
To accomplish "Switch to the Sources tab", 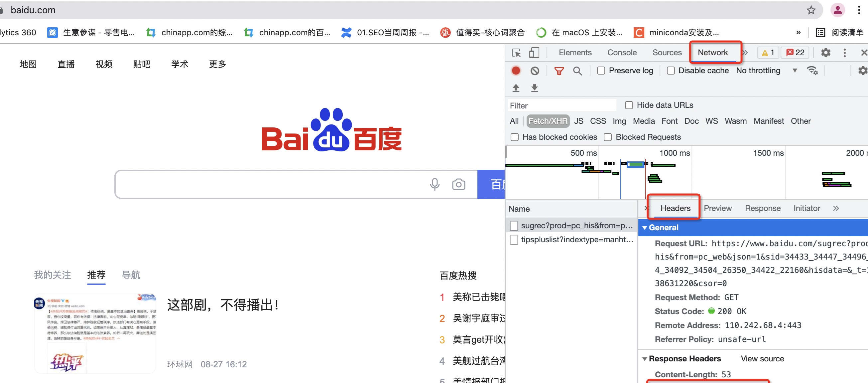I will point(667,53).
